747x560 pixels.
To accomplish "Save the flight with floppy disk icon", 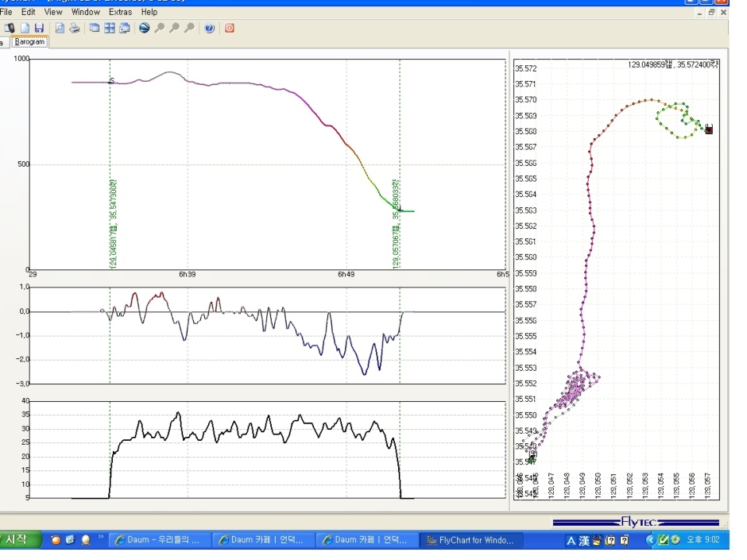I will (x=40, y=28).
